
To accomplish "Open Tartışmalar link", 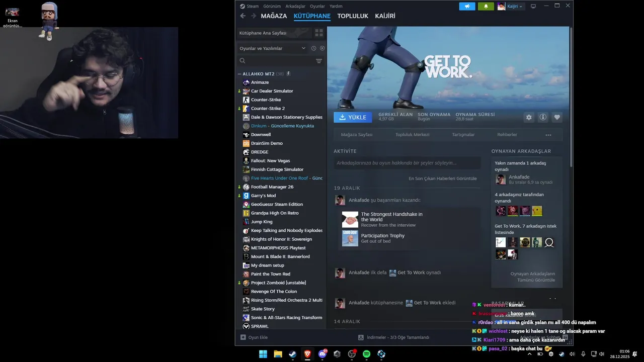I will 463,135.
